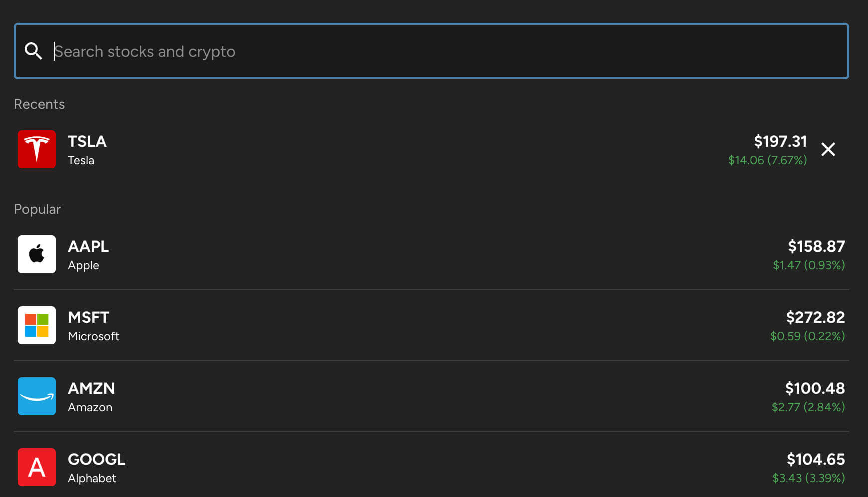
Task: Select the Apple logo icon
Action: (37, 254)
